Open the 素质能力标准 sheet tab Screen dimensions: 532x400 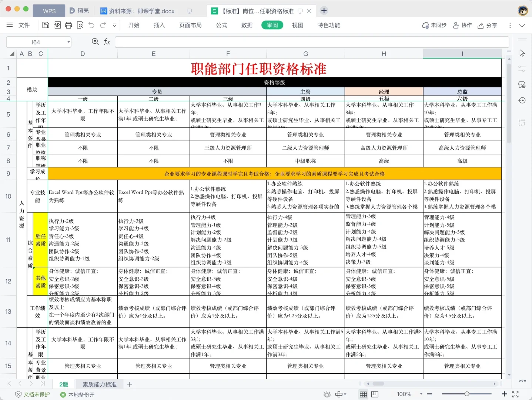(98, 384)
